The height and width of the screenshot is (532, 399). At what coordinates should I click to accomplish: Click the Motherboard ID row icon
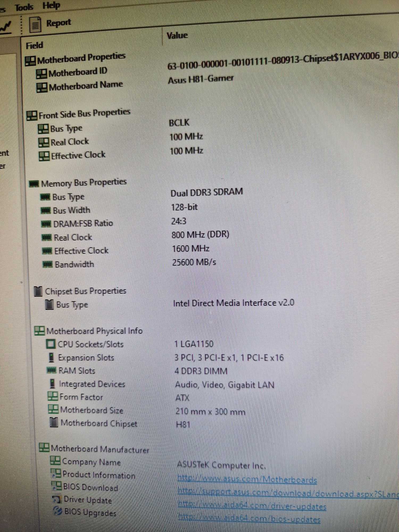[41, 74]
